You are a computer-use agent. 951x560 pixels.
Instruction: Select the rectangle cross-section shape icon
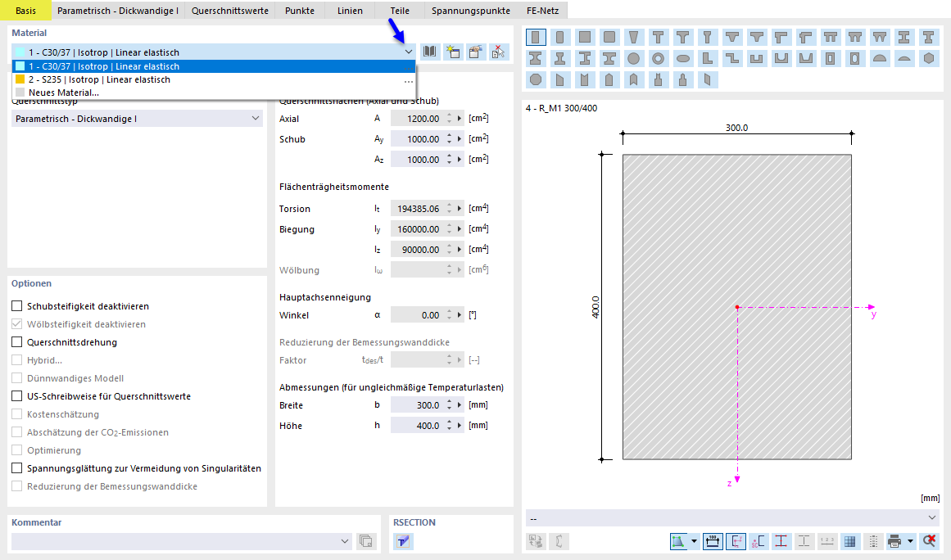[536, 38]
